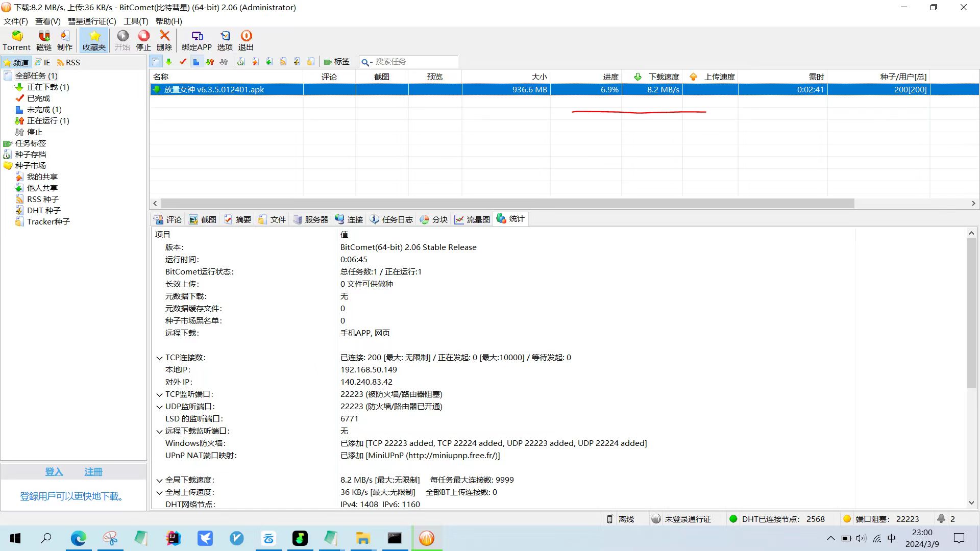Open the 制作 torrent maker tool

(65, 40)
